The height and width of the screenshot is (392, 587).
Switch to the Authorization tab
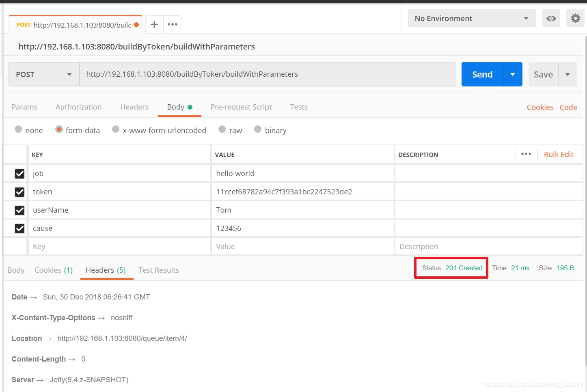click(79, 107)
